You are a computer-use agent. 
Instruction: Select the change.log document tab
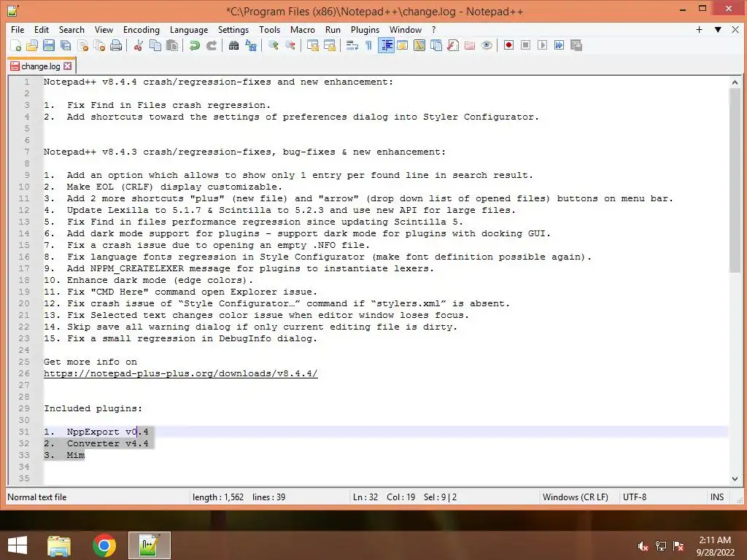tap(41, 66)
